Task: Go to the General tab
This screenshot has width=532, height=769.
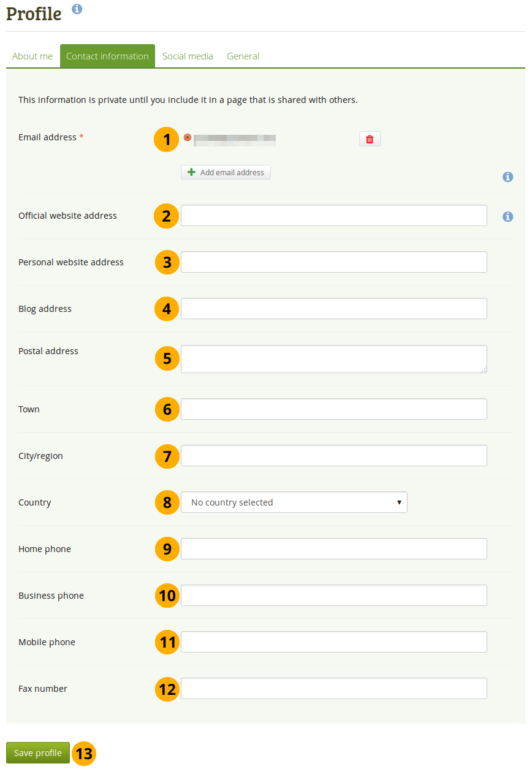Action: click(x=243, y=56)
